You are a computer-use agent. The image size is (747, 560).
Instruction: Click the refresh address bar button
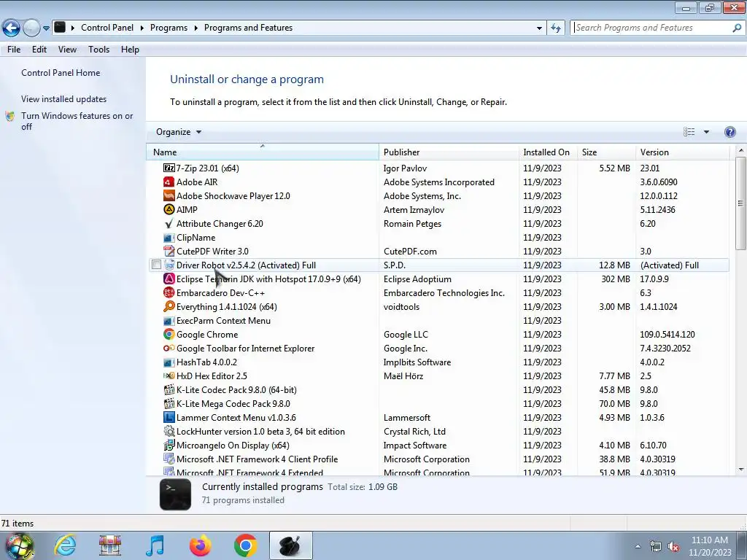point(555,28)
